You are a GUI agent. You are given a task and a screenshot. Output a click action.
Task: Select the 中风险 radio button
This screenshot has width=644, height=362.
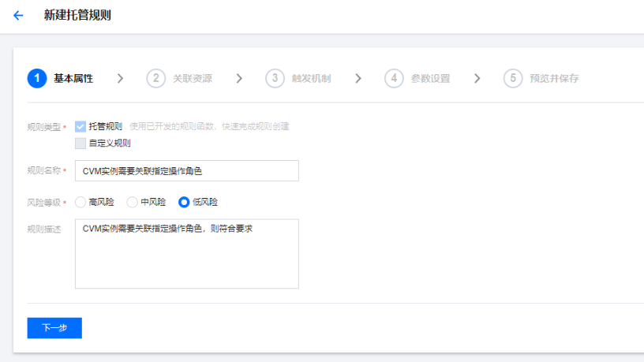point(133,202)
